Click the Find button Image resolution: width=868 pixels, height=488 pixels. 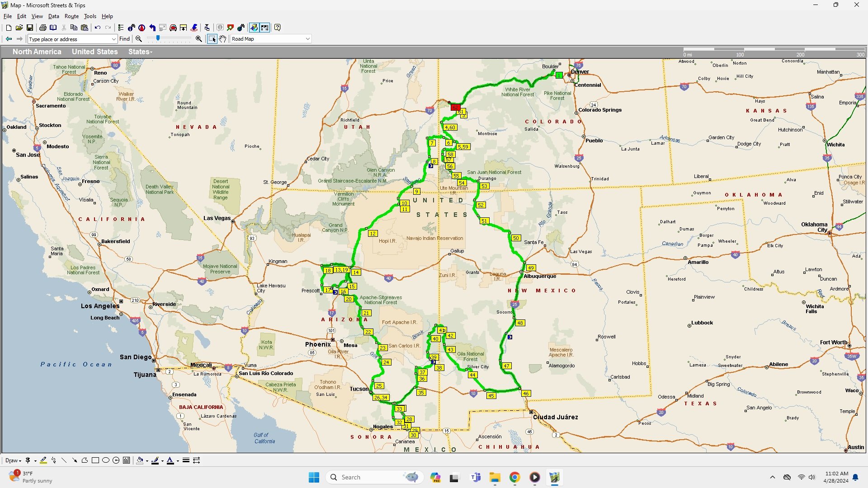coord(124,39)
